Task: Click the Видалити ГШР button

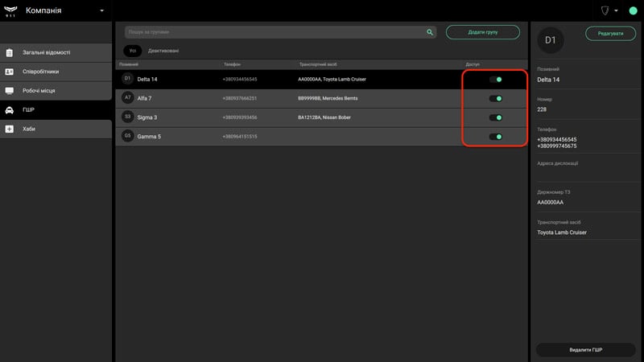Action: tap(586, 350)
